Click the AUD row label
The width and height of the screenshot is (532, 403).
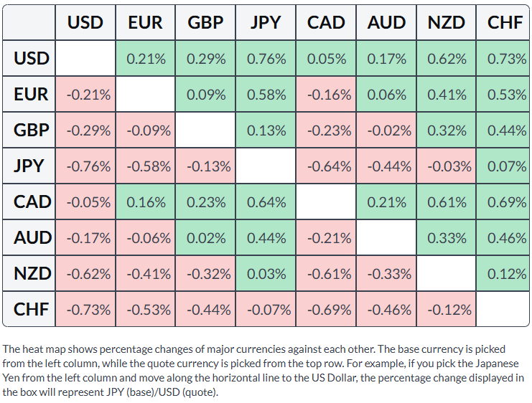click(x=29, y=237)
